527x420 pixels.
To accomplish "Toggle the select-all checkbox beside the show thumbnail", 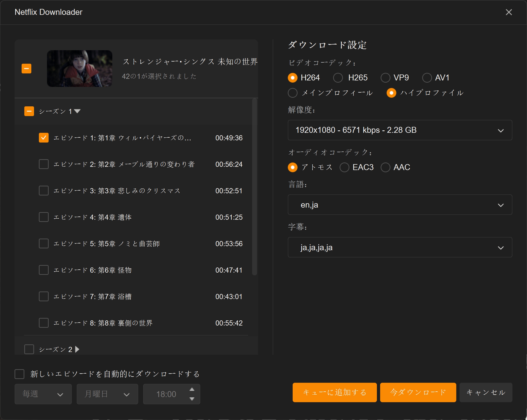I will click(x=26, y=69).
